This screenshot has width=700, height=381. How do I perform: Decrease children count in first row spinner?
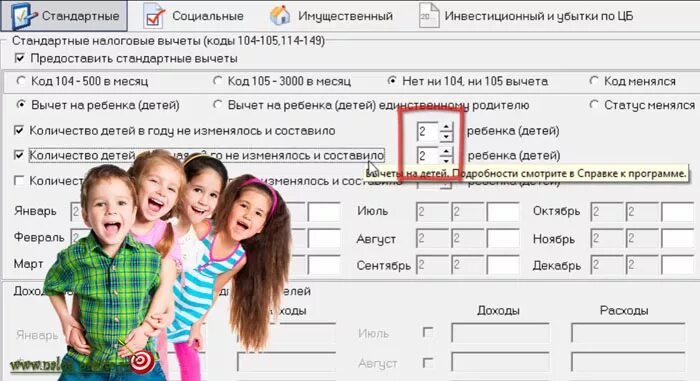point(446,136)
